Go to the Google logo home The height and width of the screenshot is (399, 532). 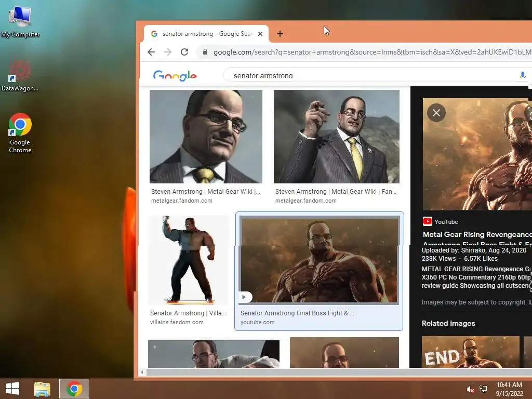click(175, 75)
